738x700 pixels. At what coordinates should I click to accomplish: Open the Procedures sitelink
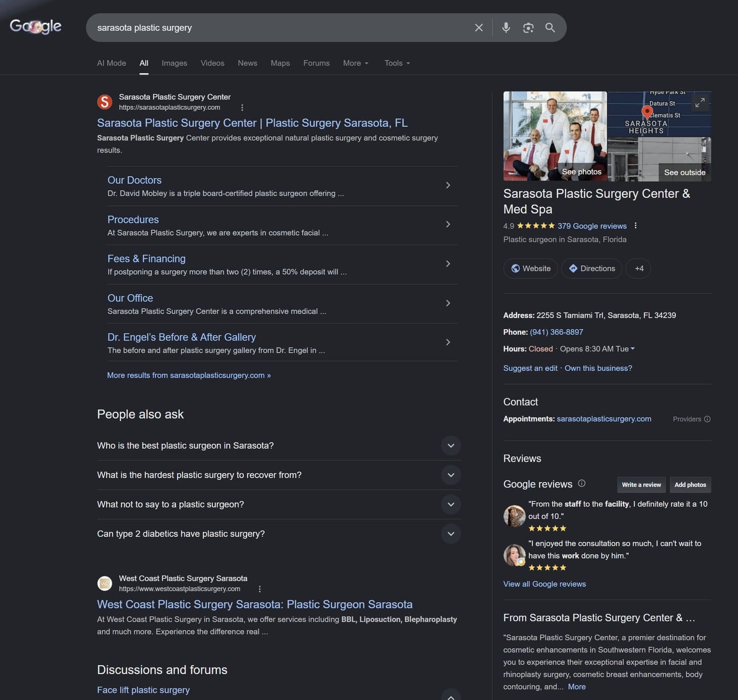[133, 219]
